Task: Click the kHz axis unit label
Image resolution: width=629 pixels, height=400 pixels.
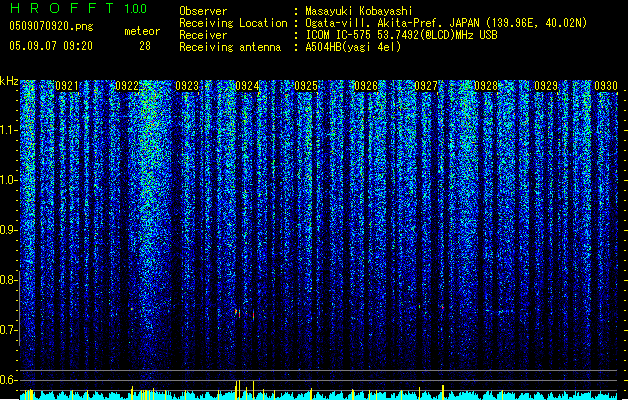Action: click(x=9, y=81)
